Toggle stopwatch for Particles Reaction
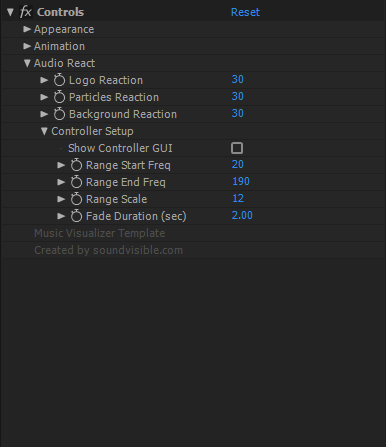This screenshot has width=386, height=447. tap(59, 97)
